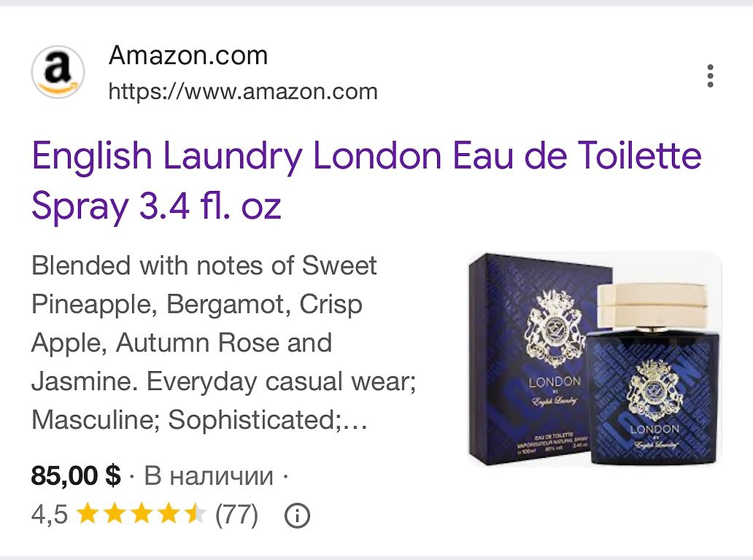
Task: Click the first gold rating star
Action: point(87,514)
